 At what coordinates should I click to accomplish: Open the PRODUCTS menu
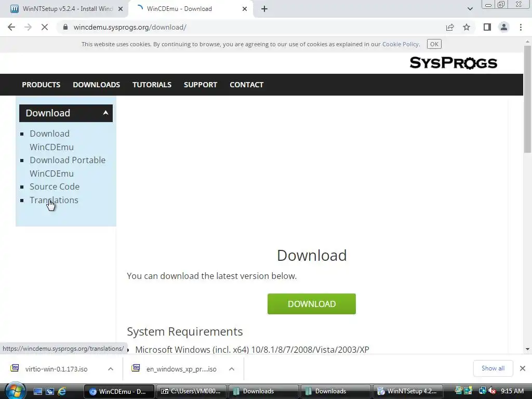(41, 85)
